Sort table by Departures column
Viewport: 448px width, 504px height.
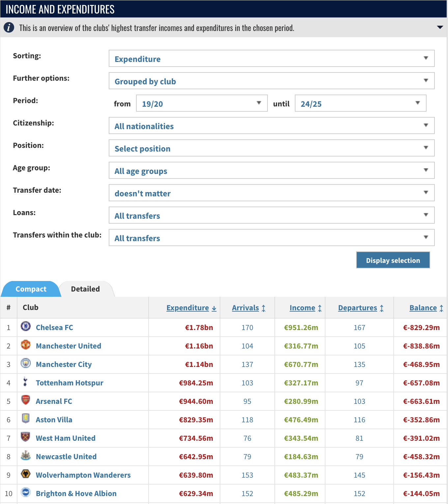click(x=357, y=308)
